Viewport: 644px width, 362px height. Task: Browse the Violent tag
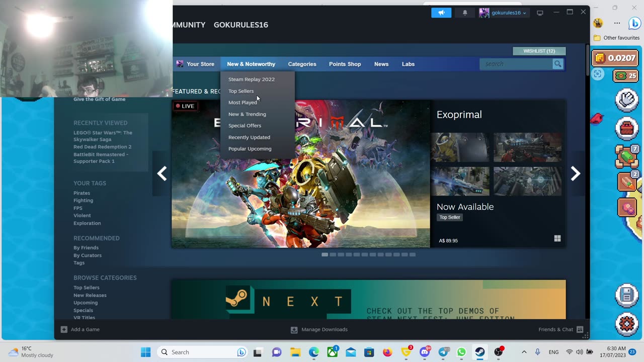point(82,216)
